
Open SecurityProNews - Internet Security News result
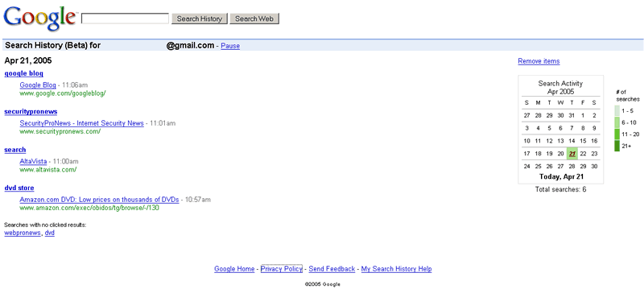[82, 123]
